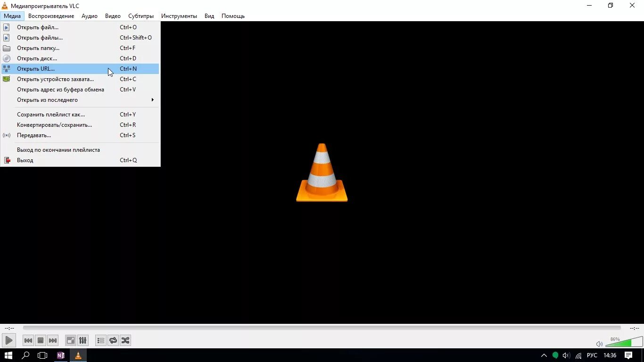Screen dimensions: 644x362
Task: Open the Медиа menu
Action: (x=12, y=16)
